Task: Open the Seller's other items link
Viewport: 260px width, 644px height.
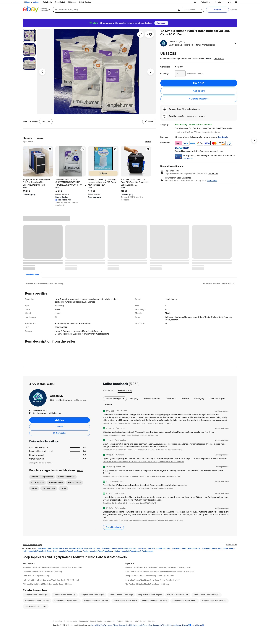Action: tap(192, 45)
